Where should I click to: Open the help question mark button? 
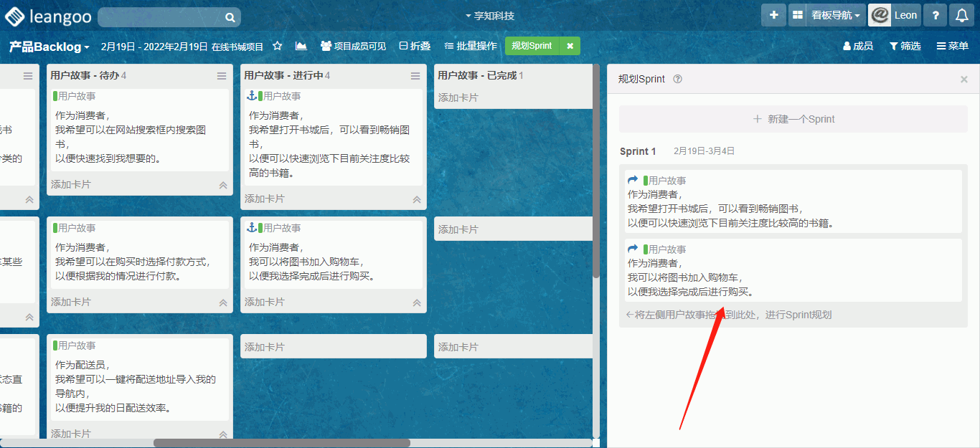[x=935, y=15]
